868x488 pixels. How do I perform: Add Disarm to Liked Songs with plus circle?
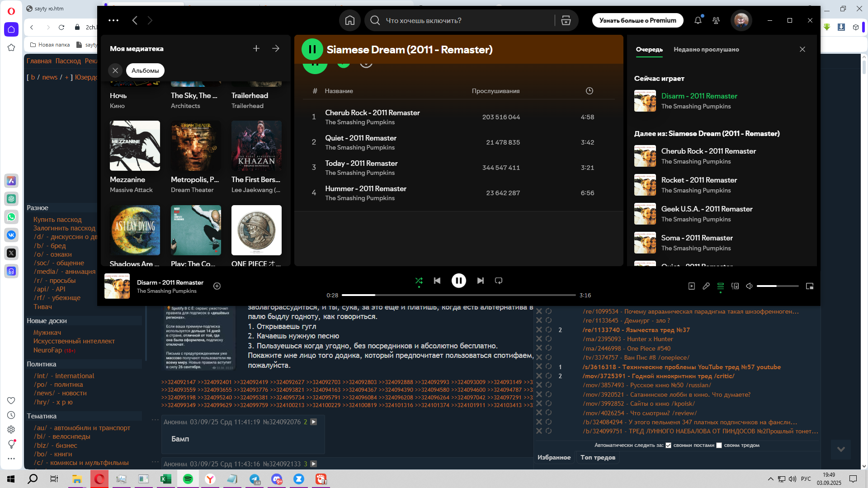tap(217, 286)
